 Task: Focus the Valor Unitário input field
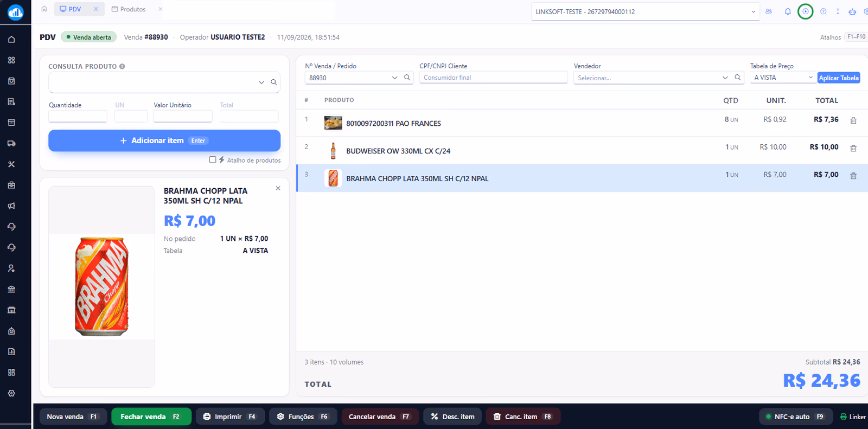click(x=183, y=116)
